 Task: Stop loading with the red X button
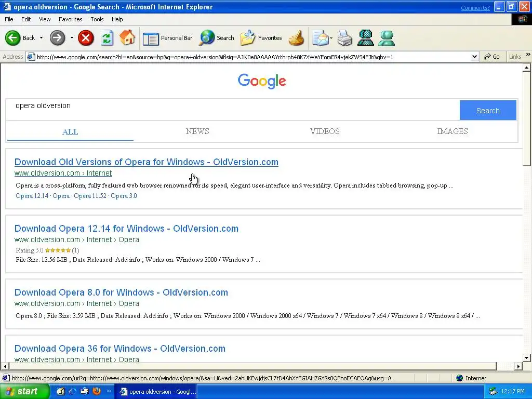click(x=86, y=38)
